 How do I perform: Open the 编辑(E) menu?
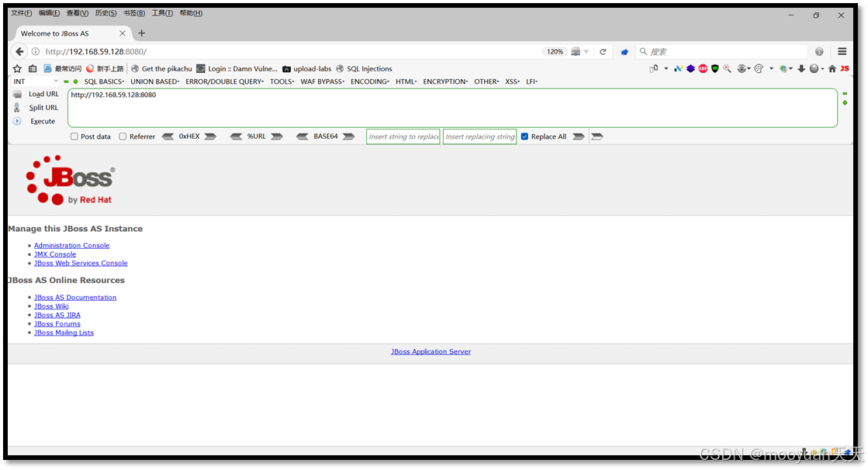coord(50,13)
